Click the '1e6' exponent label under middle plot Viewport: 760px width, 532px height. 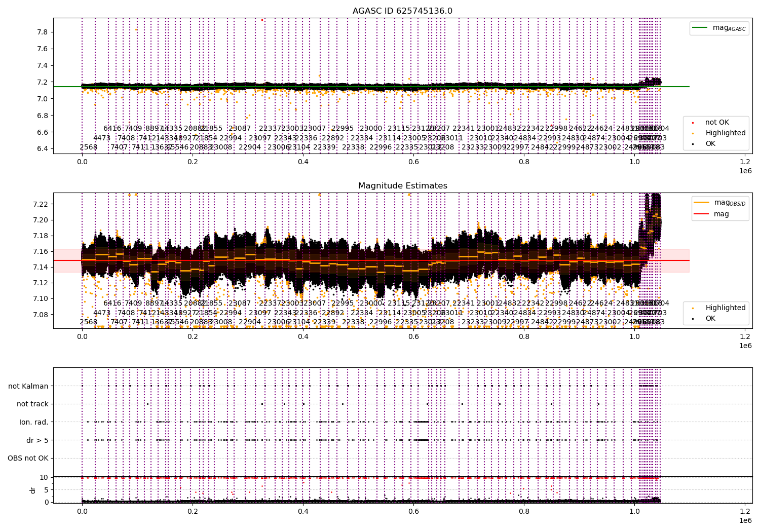coord(745,346)
